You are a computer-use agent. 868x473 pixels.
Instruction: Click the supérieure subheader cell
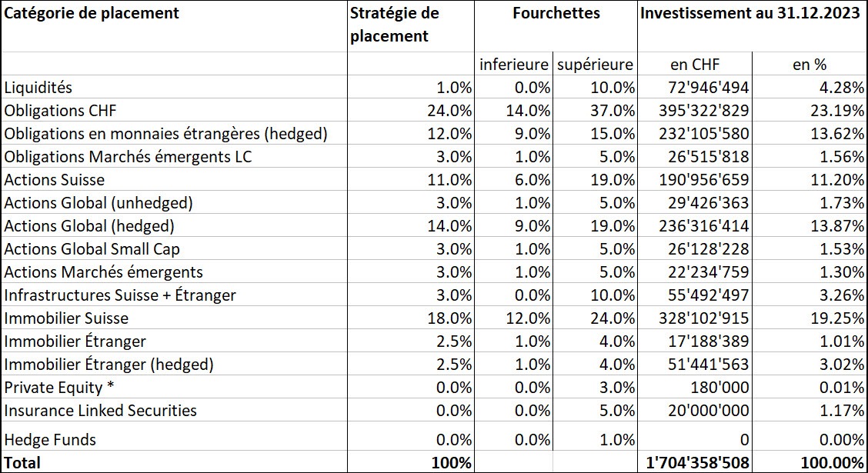click(595, 64)
